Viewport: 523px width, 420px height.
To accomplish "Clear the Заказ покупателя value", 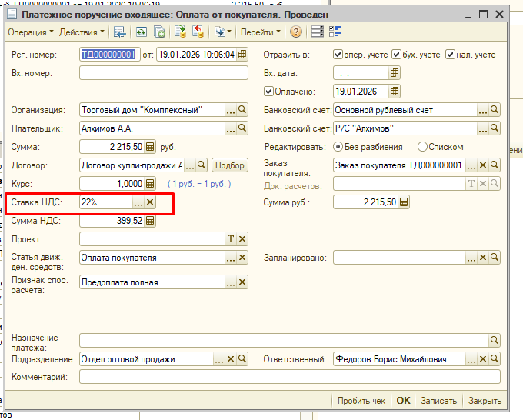I will pos(483,165).
